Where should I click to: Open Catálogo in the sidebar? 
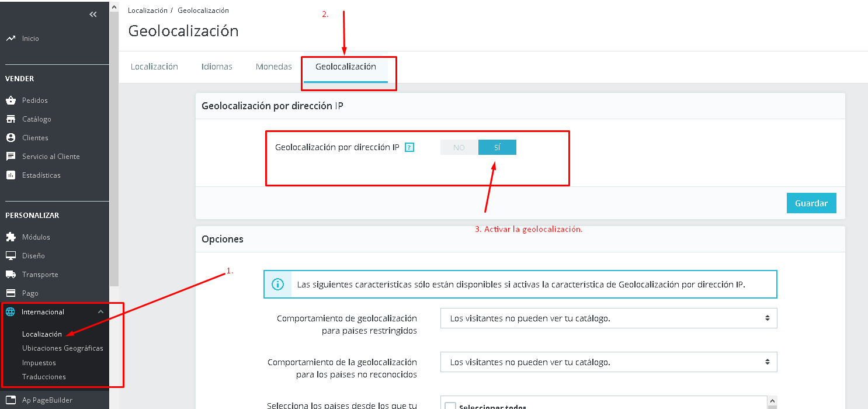(x=37, y=119)
